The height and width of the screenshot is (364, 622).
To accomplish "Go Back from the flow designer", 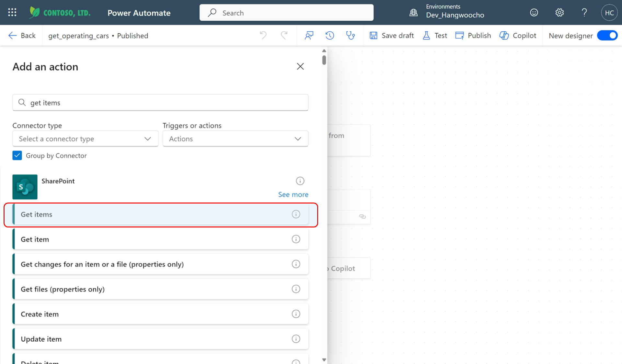I will pos(22,35).
